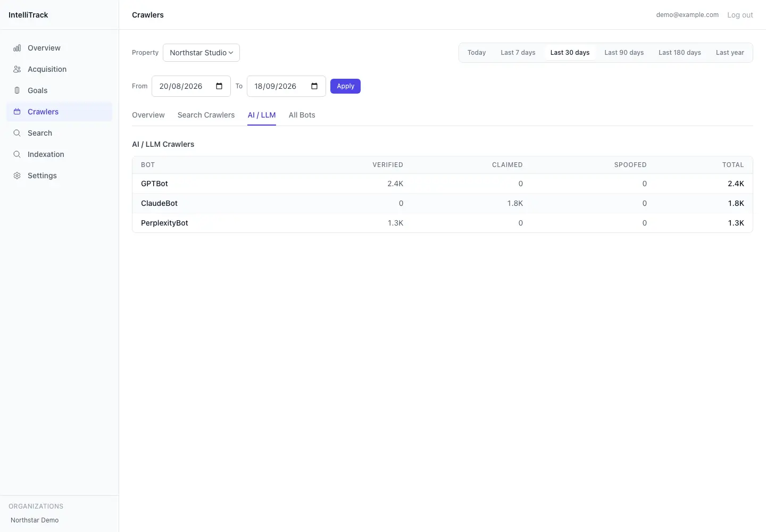Click the Indexation magnifier icon
766x532 pixels.
17,154
